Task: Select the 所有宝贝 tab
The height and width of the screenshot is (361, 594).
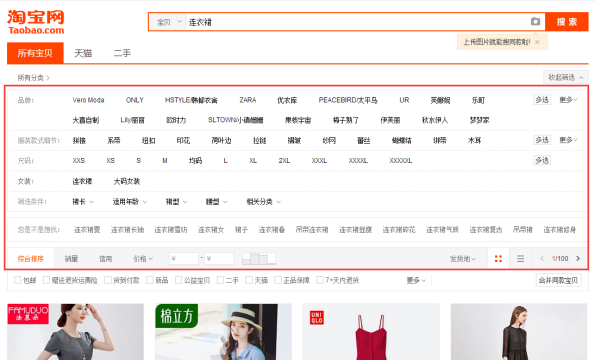Action: click(35, 53)
